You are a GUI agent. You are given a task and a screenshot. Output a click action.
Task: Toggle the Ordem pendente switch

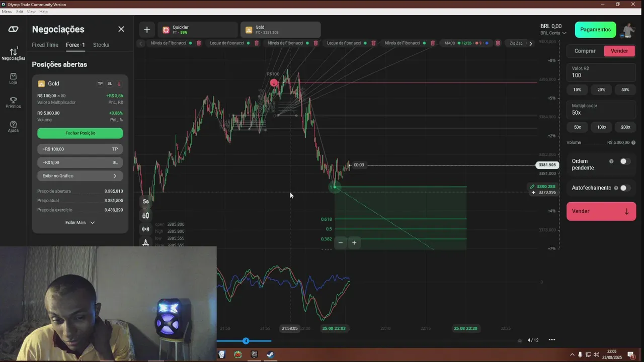(x=625, y=161)
